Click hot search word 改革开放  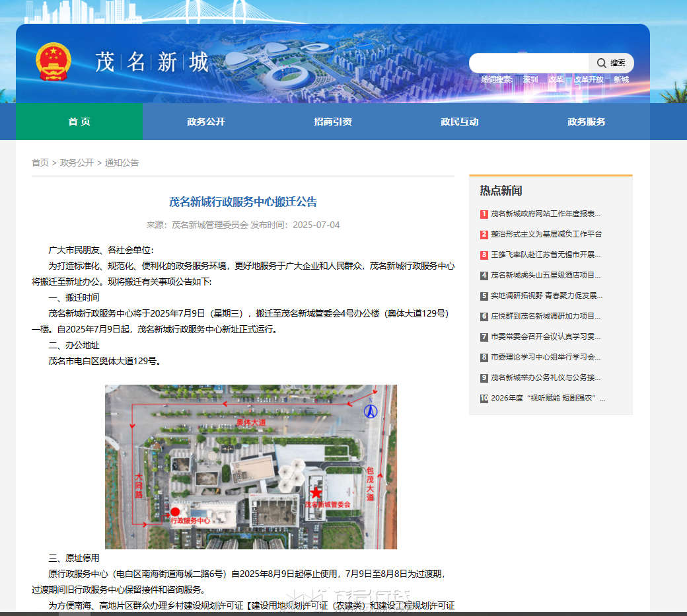coord(589,79)
